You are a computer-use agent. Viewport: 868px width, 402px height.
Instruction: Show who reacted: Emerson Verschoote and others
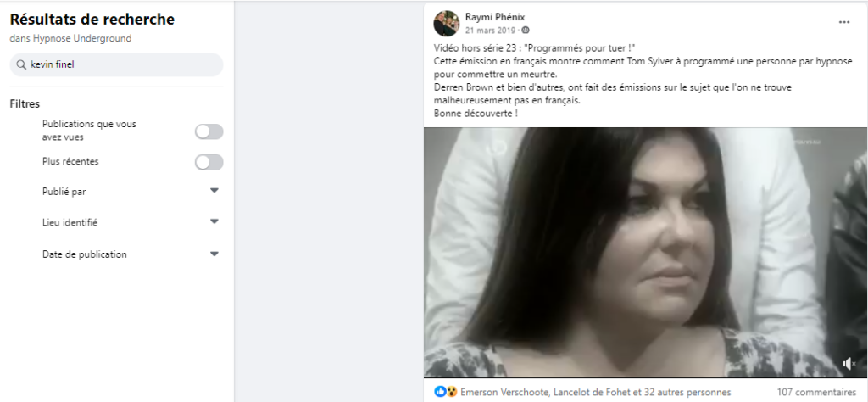595,392
